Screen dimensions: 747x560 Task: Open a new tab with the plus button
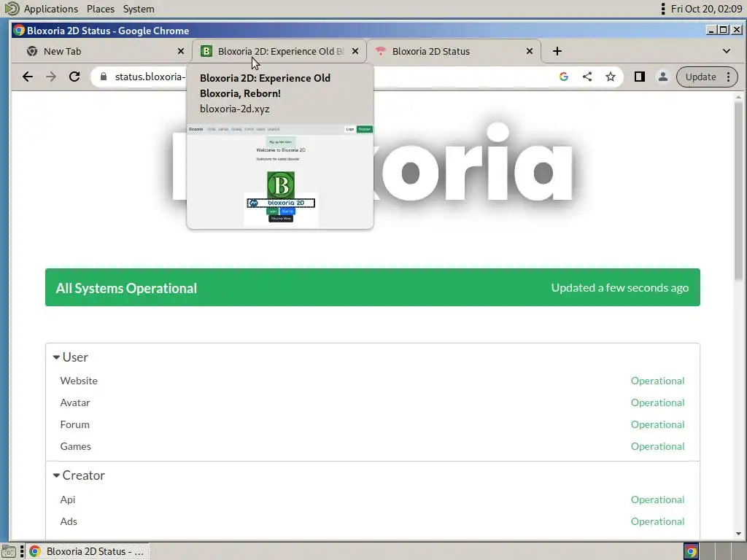[557, 51]
